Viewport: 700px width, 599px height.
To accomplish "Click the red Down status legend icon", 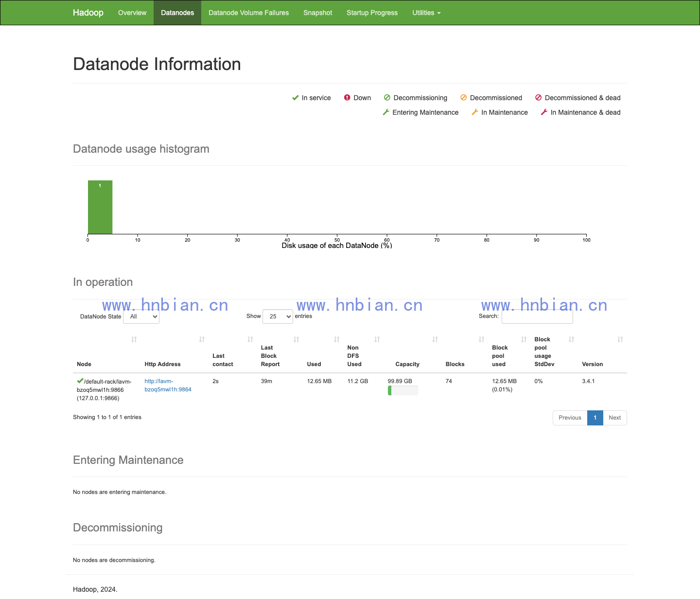I will 347,98.
